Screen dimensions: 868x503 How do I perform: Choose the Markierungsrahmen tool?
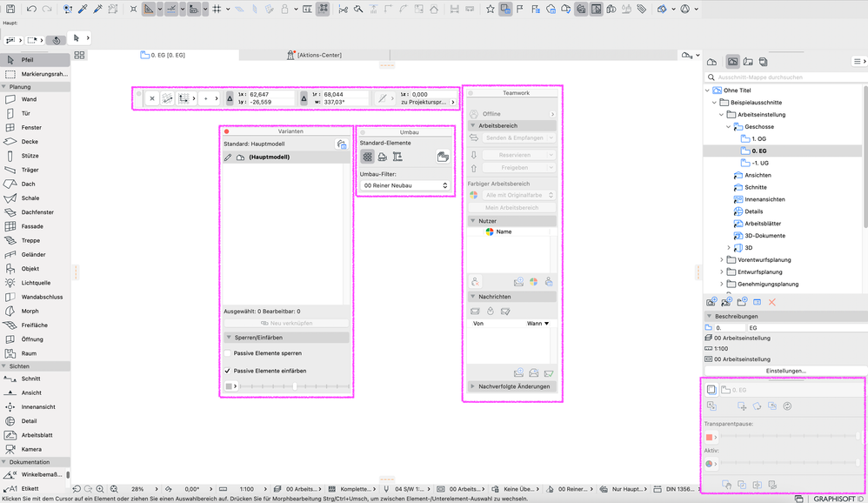coord(35,74)
